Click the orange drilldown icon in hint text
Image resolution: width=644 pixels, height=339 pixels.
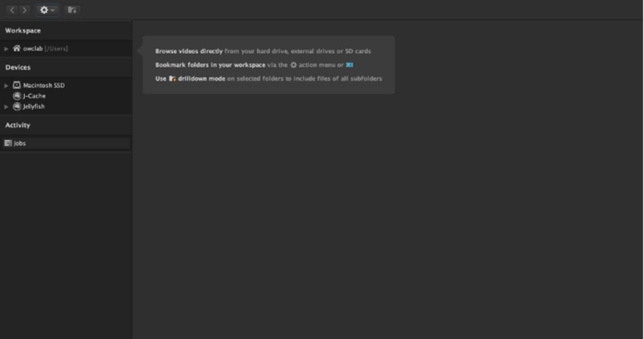(172, 79)
